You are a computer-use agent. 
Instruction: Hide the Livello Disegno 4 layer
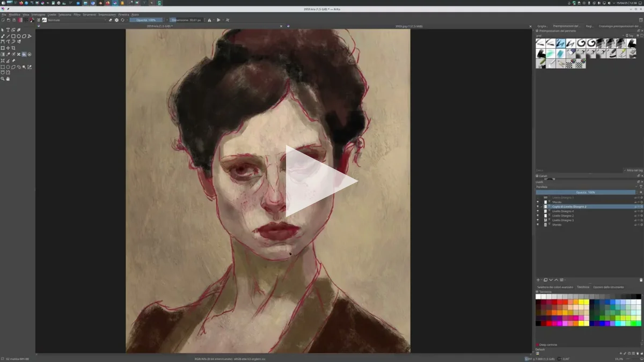click(x=538, y=211)
